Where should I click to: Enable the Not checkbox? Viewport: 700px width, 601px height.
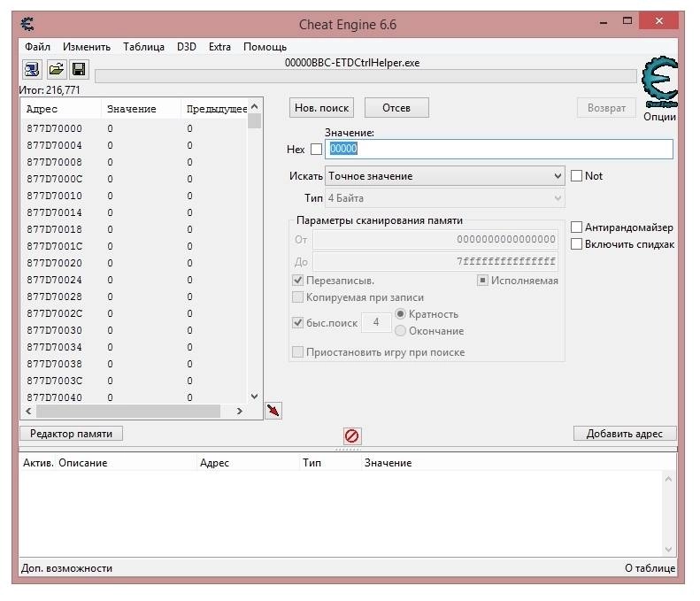[x=576, y=176]
